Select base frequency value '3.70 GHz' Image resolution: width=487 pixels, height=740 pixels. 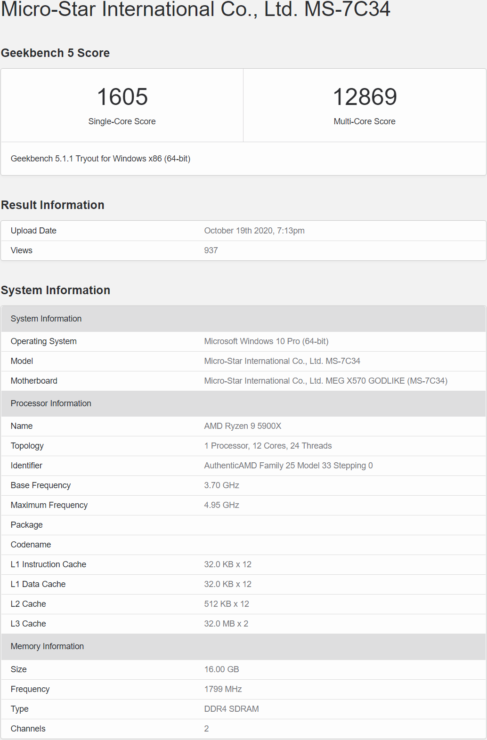click(x=221, y=486)
